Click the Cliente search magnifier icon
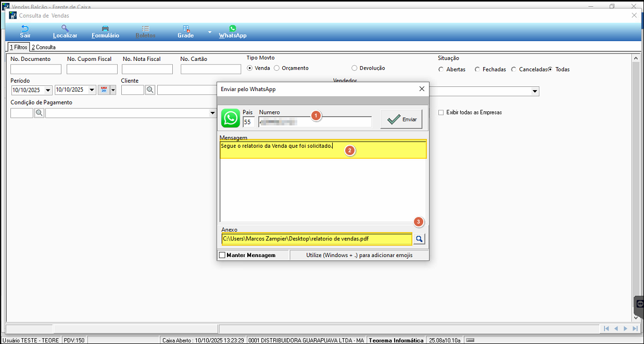This screenshot has width=644, height=344. [150, 90]
